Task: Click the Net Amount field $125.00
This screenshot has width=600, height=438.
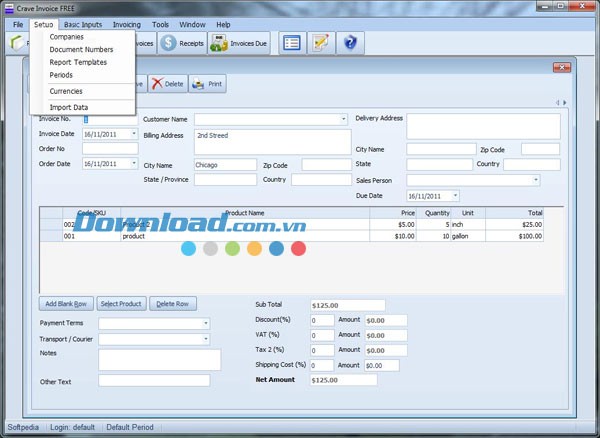Action: [x=343, y=380]
